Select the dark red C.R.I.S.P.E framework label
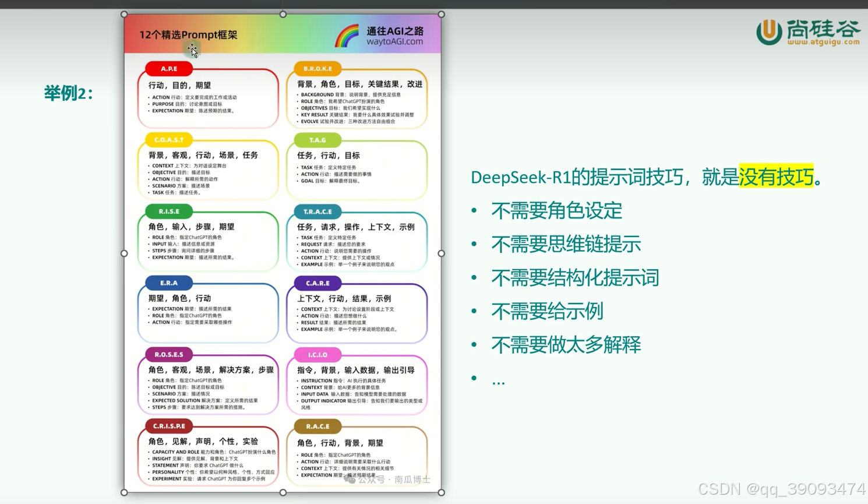 tap(169, 426)
